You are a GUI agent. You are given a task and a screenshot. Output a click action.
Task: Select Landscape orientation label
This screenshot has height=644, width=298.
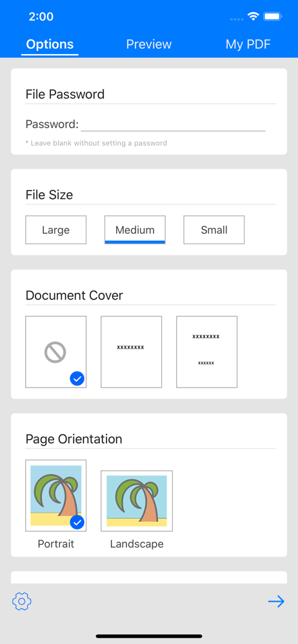coord(137,544)
